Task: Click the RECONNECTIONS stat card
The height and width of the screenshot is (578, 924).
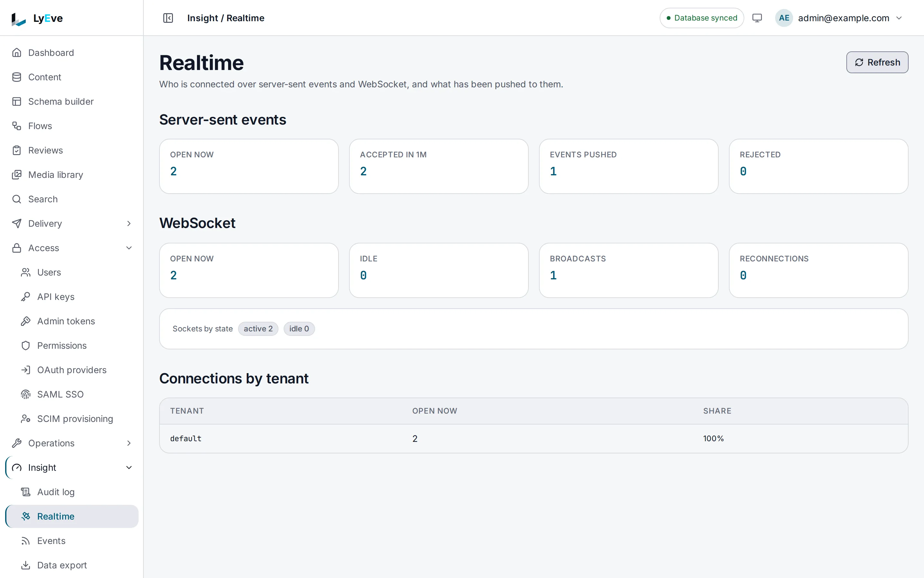Action: coord(818,270)
